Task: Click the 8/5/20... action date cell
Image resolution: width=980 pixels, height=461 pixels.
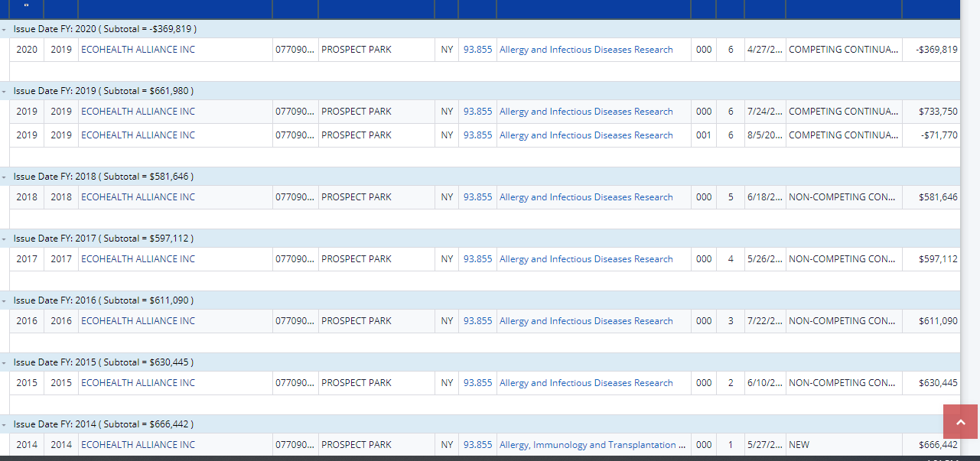Action: tap(765, 135)
